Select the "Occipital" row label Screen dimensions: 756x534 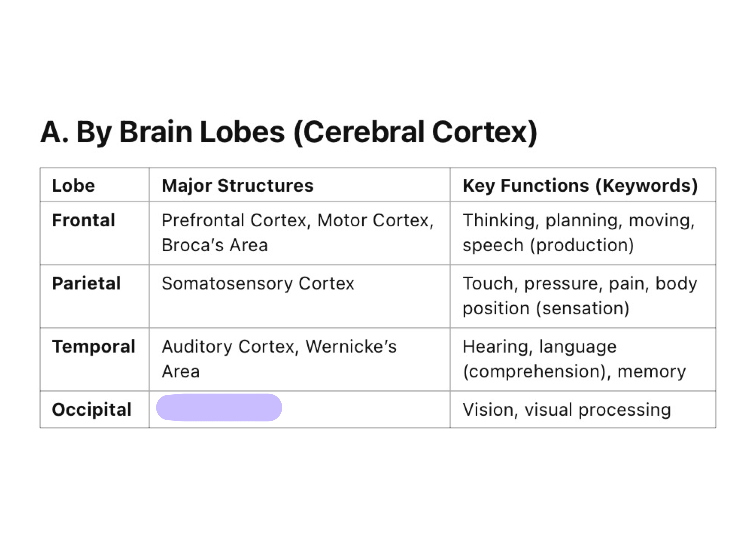[92, 410]
